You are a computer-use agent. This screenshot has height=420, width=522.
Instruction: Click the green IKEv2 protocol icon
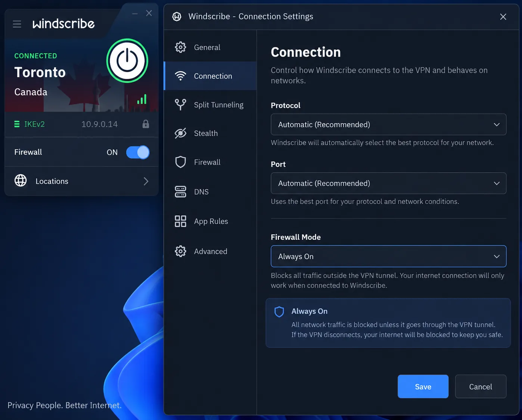(x=17, y=124)
